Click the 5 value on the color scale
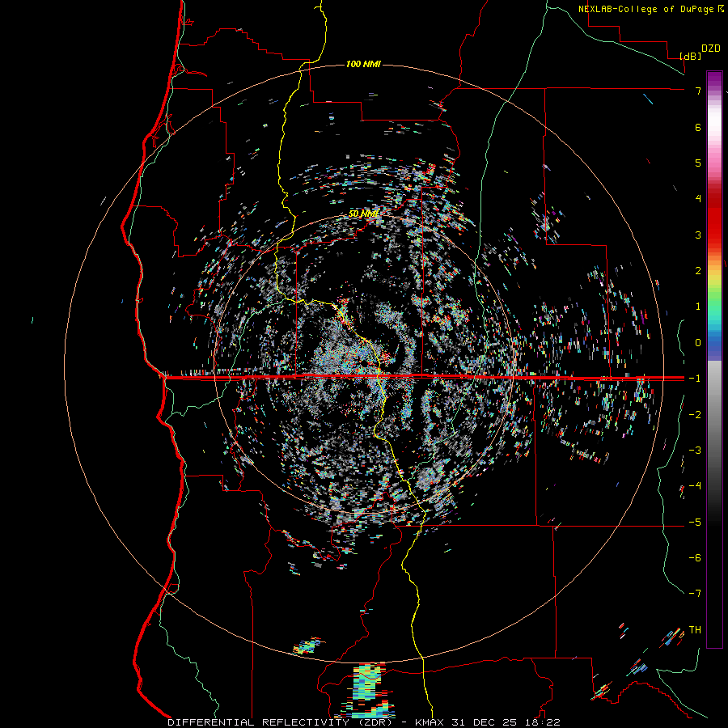 pos(698,163)
